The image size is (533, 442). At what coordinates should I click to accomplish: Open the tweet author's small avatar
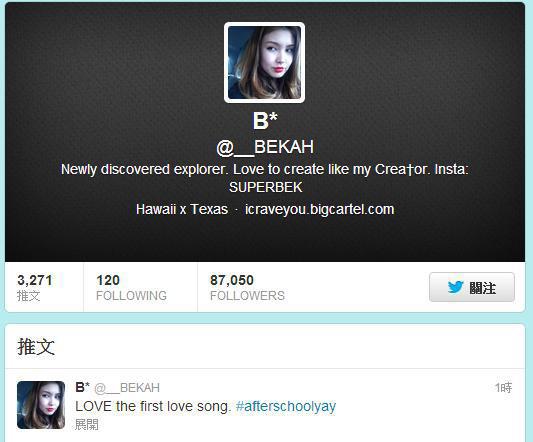pos(41,405)
